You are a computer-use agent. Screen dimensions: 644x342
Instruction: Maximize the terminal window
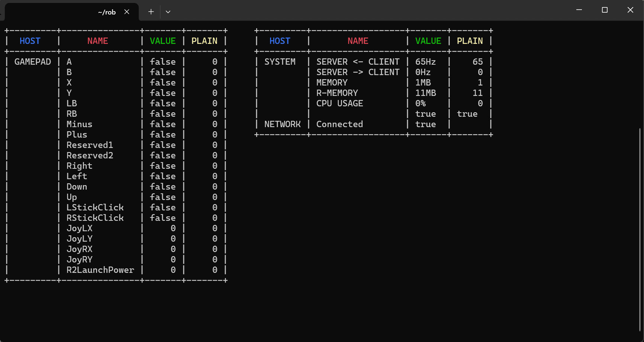point(605,10)
